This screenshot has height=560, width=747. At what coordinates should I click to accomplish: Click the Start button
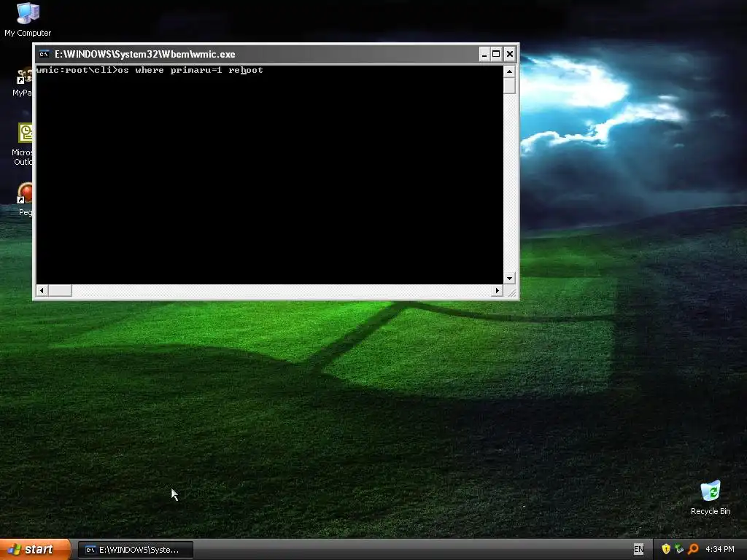35,550
